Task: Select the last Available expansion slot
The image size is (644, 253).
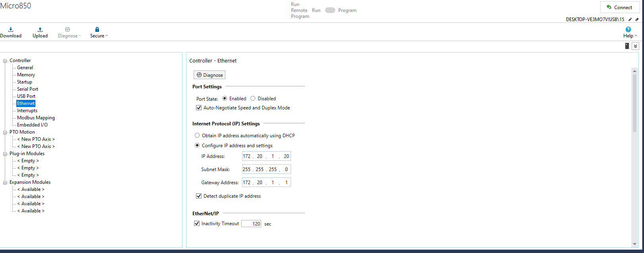Action: pos(31,211)
